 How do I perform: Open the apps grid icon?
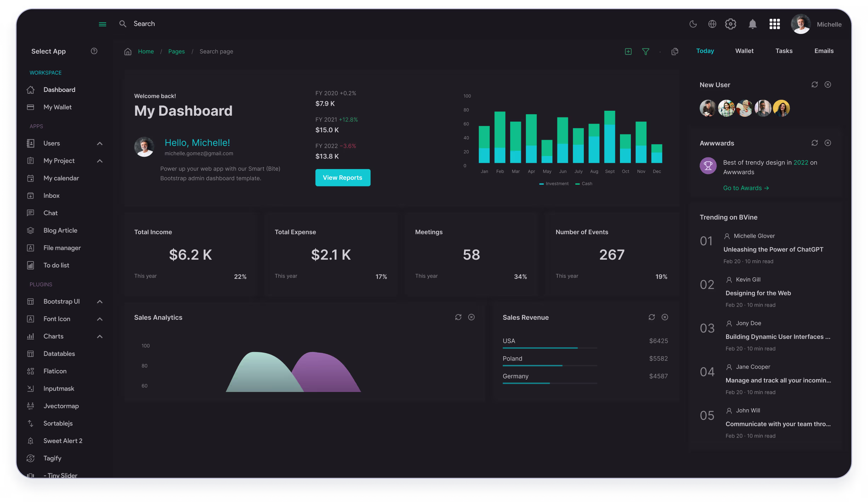pos(774,24)
